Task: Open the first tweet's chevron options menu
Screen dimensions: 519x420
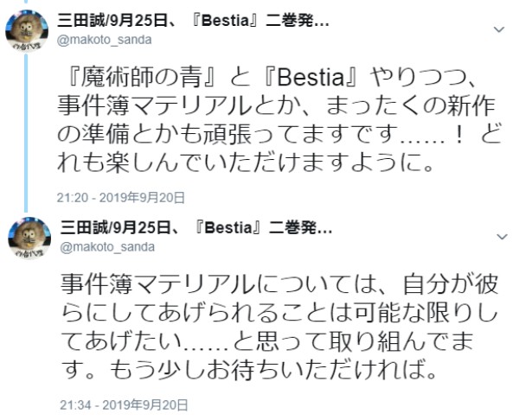Action: click(x=498, y=29)
